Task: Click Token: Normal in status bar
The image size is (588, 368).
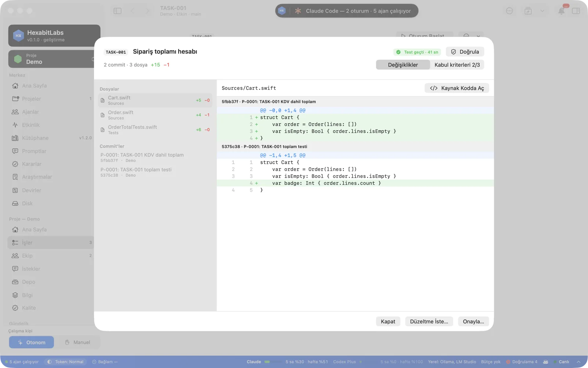Action: (x=65, y=362)
